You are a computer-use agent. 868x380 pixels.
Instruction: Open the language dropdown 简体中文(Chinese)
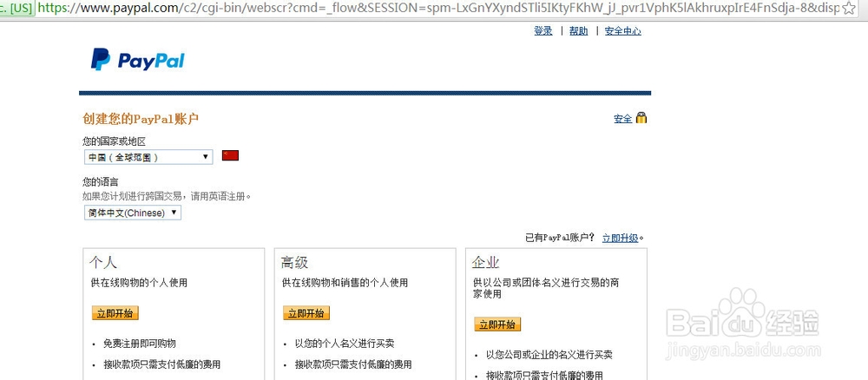tap(133, 213)
